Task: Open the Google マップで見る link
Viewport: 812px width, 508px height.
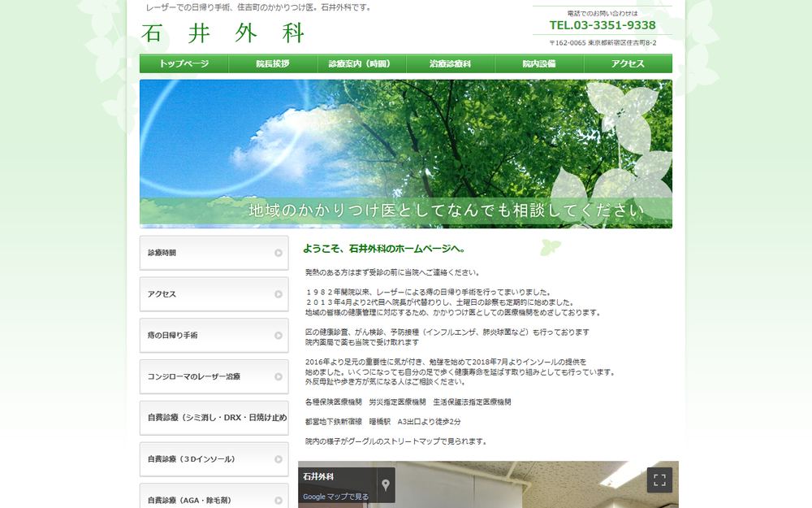Action: pyautogui.click(x=335, y=497)
